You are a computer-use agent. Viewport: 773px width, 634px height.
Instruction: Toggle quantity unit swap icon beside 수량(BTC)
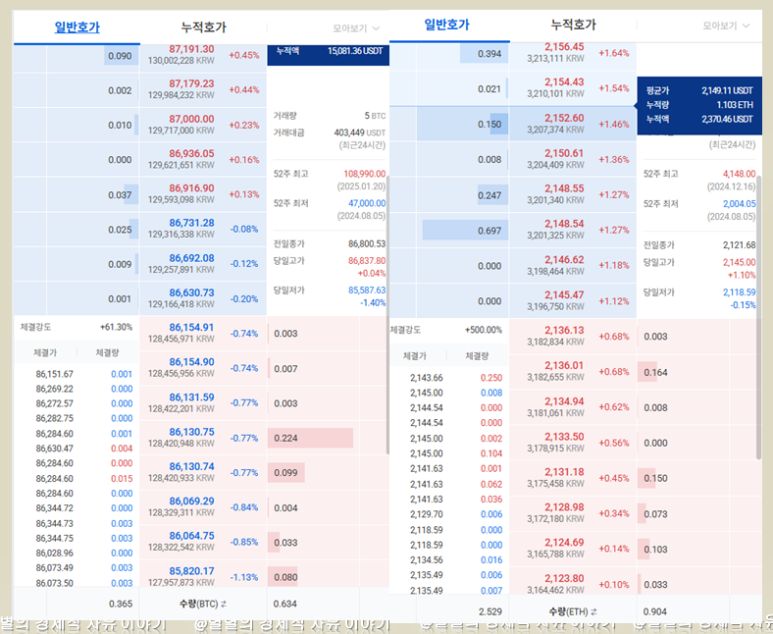223,604
